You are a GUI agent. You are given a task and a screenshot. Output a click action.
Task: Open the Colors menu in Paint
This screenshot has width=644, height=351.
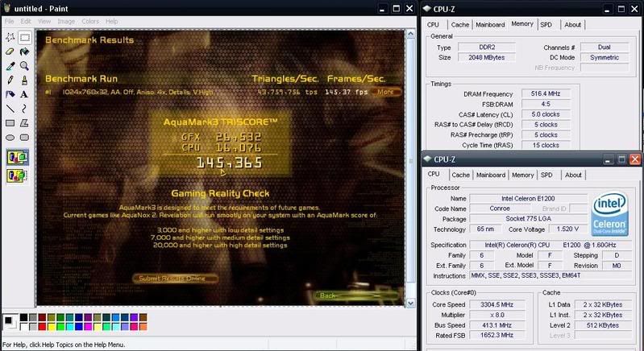coord(90,21)
